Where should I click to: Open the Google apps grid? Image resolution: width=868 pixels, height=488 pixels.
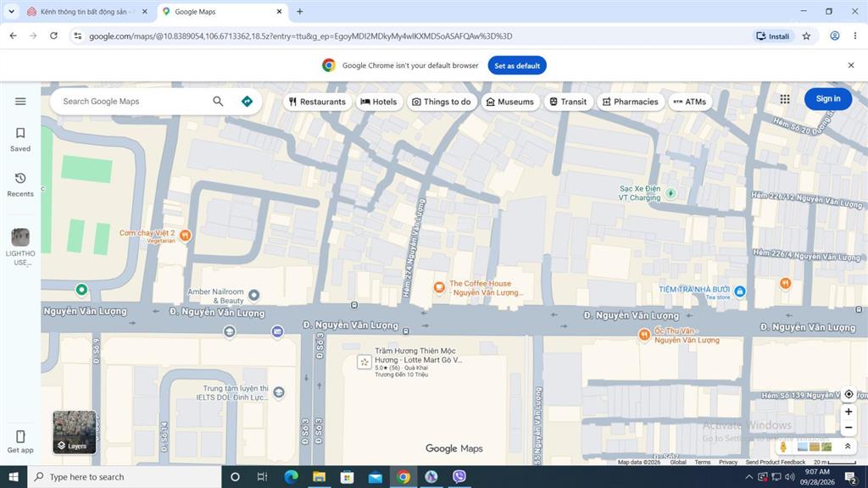pyautogui.click(x=785, y=99)
